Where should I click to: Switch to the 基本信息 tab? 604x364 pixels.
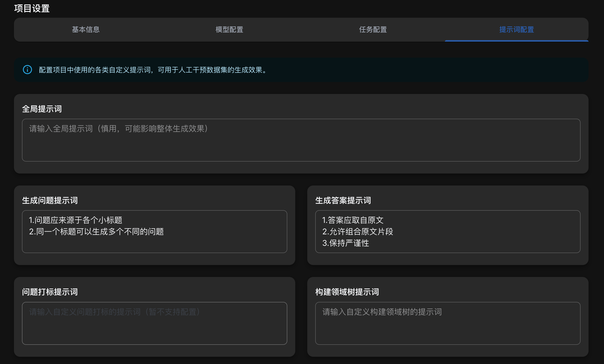86,30
